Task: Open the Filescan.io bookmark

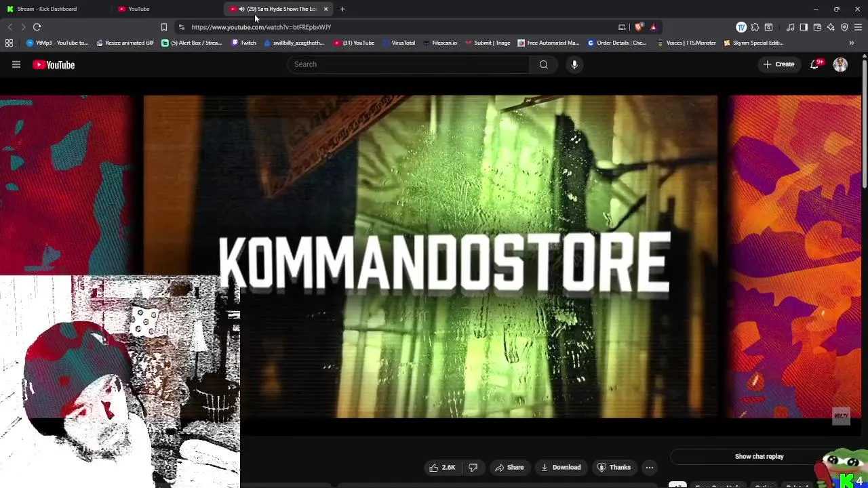Action: tap(439, 43)
